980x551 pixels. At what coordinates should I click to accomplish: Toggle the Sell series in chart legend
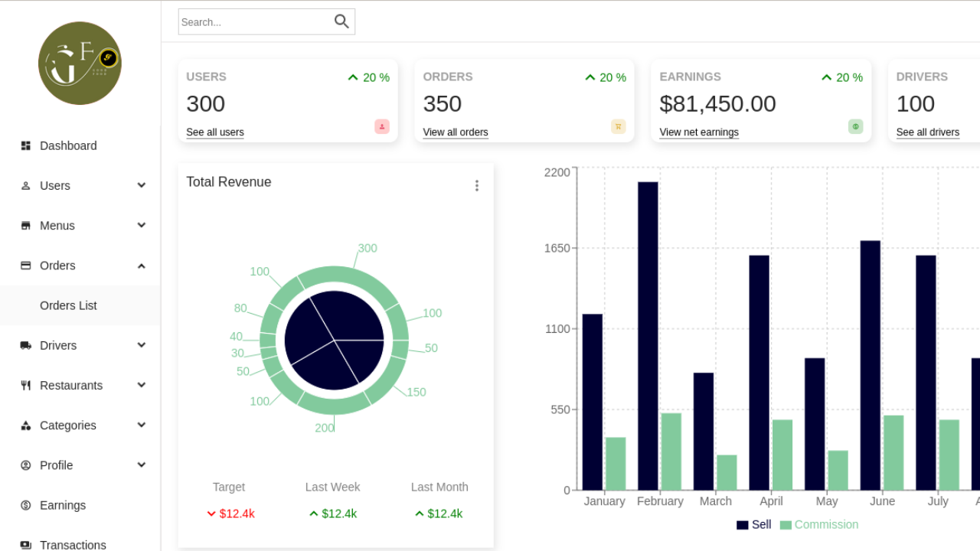coord(753,525)
